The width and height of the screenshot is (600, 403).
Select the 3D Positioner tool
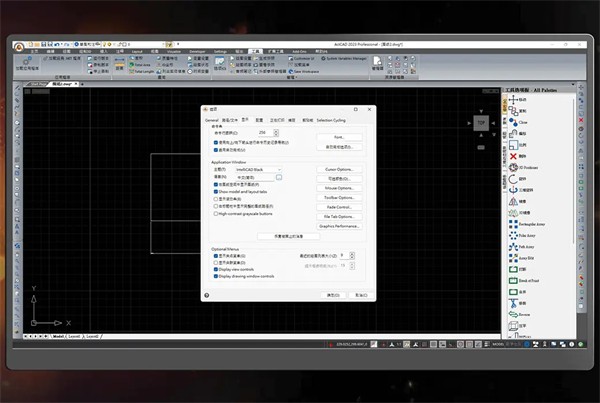(520, 170)
